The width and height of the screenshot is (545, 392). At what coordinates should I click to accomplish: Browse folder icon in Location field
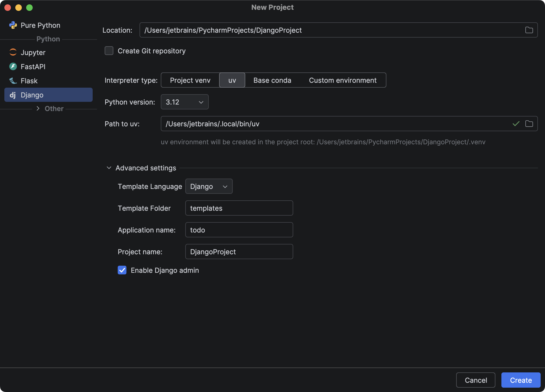point(529,30)
